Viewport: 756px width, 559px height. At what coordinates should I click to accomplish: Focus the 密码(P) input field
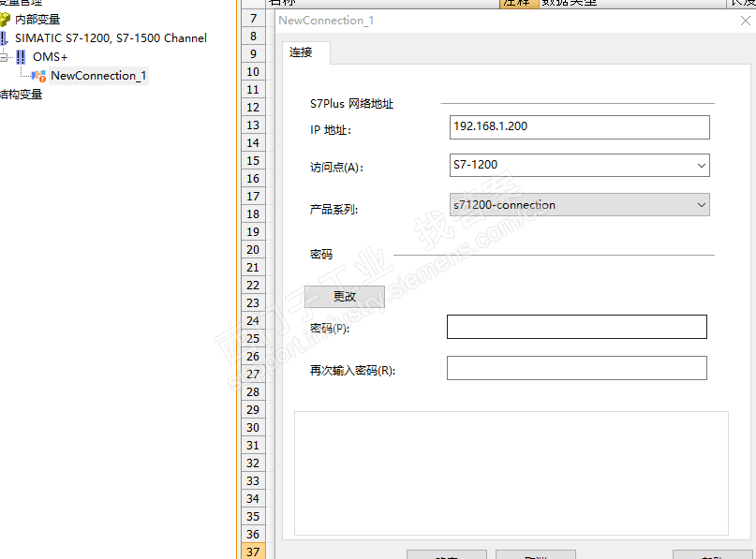[577, 327]
